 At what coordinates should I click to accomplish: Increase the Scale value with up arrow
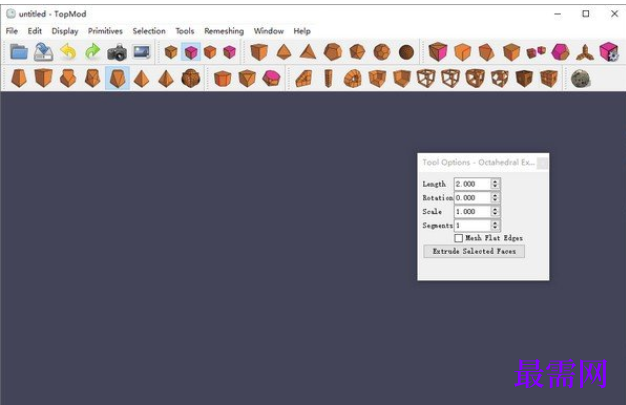[x=495, y=209]
